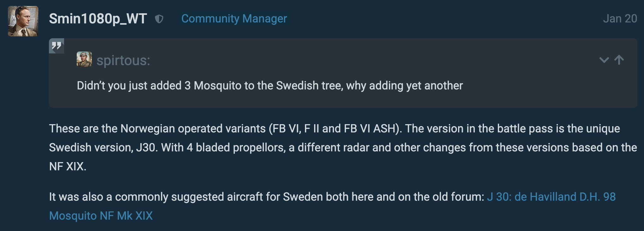Image resolution: width=644 pixels, height=231 pixels.
Task: Click the moderator shield icon
Action: pyautogui.click(x=159, y=19)
